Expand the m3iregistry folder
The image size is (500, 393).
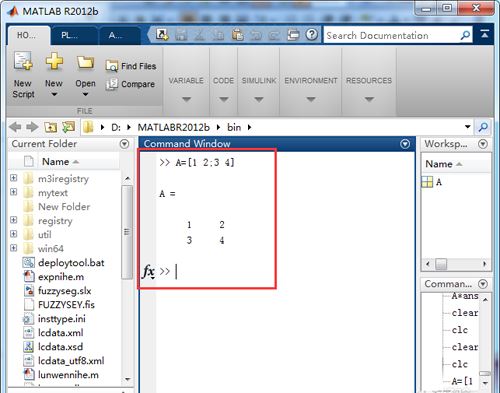coord(14,178)
